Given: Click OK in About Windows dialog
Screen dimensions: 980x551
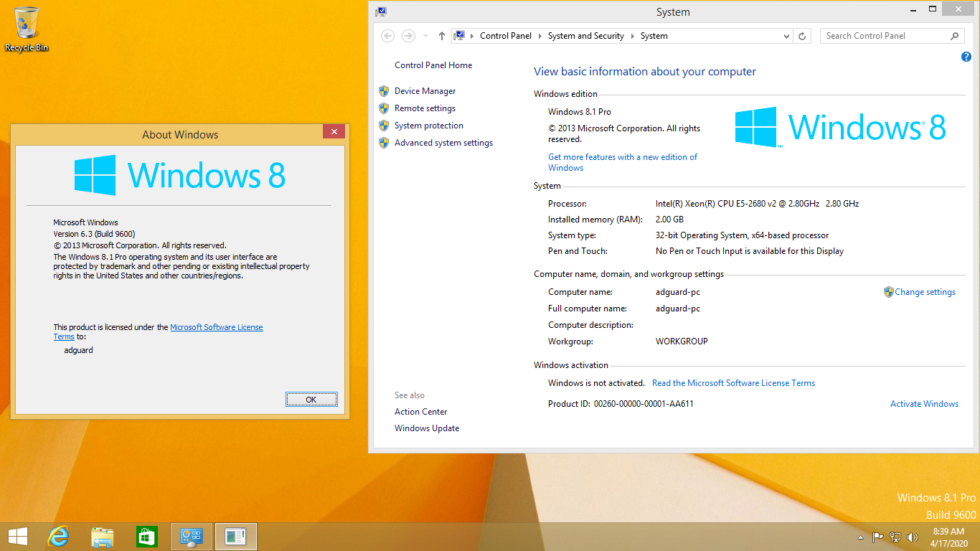Looking at the screenshot, I should click(311, 400).
